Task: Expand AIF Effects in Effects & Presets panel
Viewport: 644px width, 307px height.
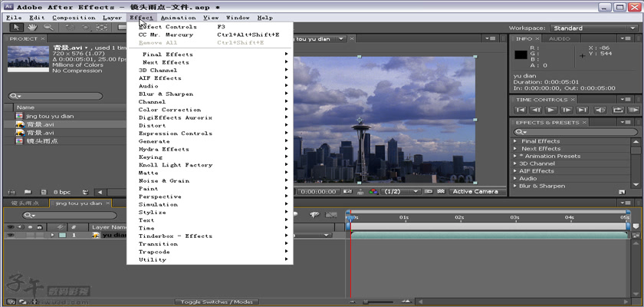Action: tap(515, 171)
